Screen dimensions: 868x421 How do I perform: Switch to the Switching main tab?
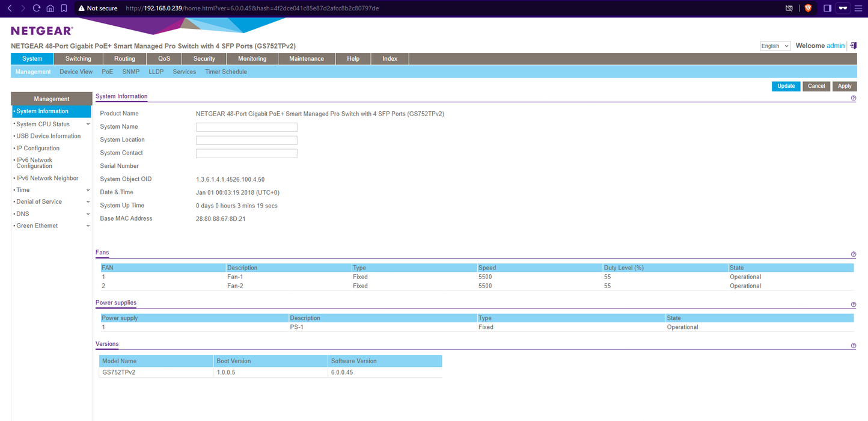coord(78,58)
